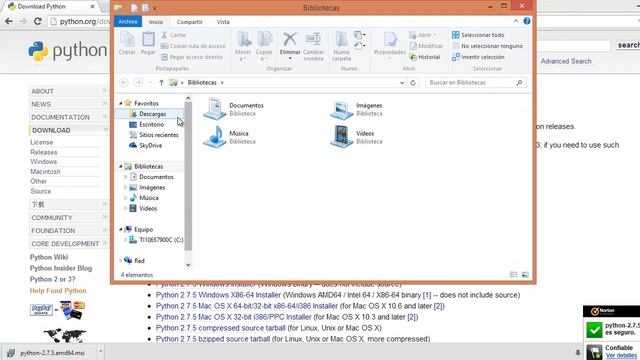Click Ver detalles in Norton popup

[621, 356]
